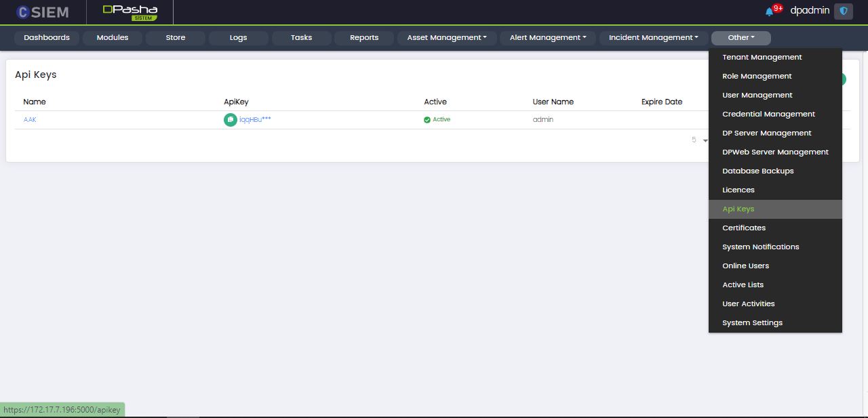Click the partially hidden green add button

[844, 79]
